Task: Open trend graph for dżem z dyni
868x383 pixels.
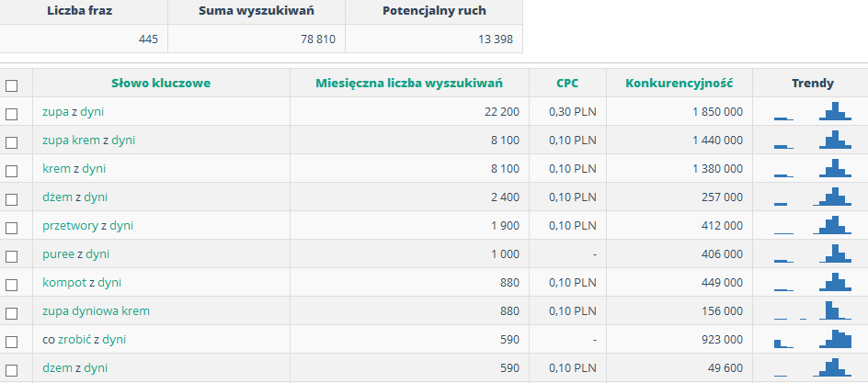Action: click(812, 197)
